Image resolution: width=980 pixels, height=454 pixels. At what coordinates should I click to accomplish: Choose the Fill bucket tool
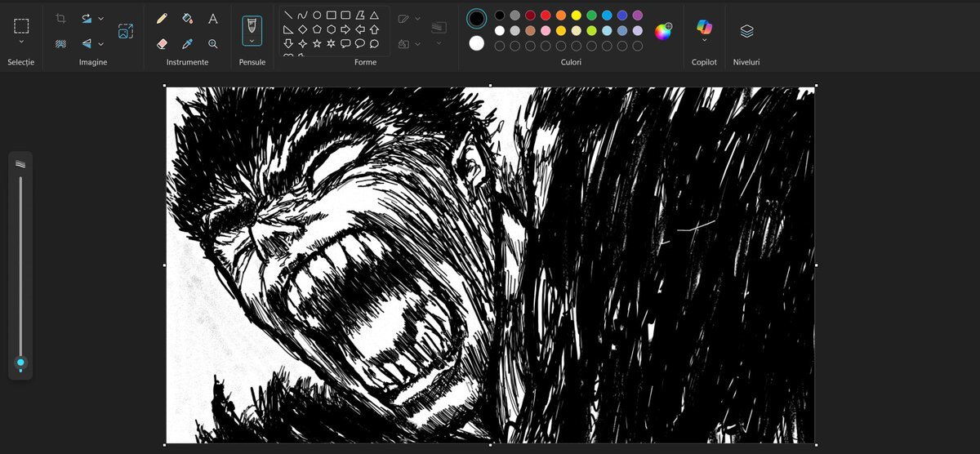[x=187, y=18]
